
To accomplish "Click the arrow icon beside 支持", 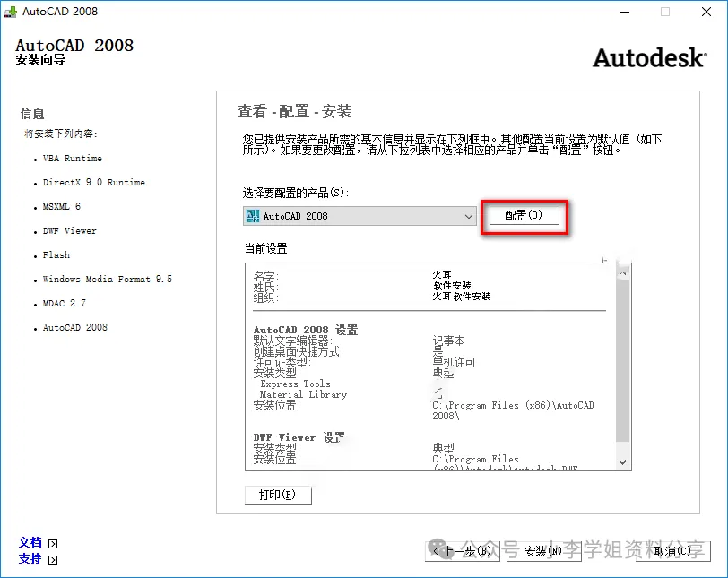I will (x=53, y=560).
